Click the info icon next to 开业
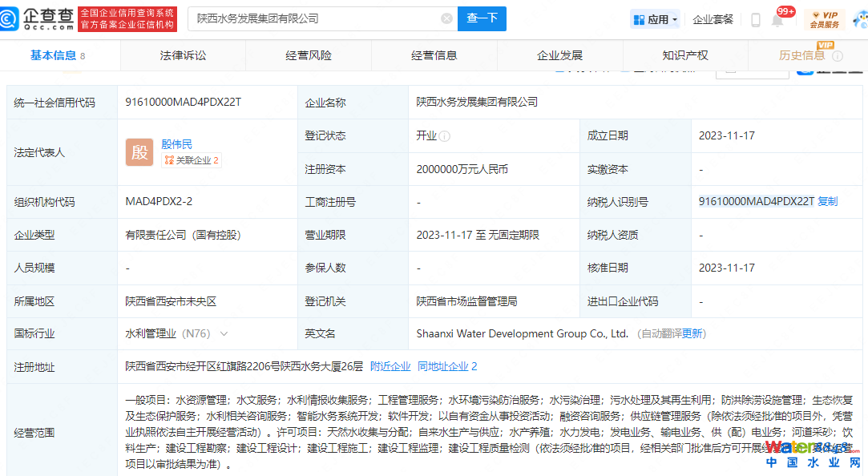 445,136
